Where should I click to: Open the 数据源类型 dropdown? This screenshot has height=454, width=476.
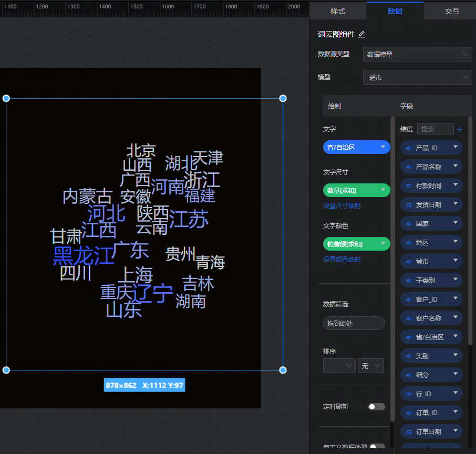[417, 54]
